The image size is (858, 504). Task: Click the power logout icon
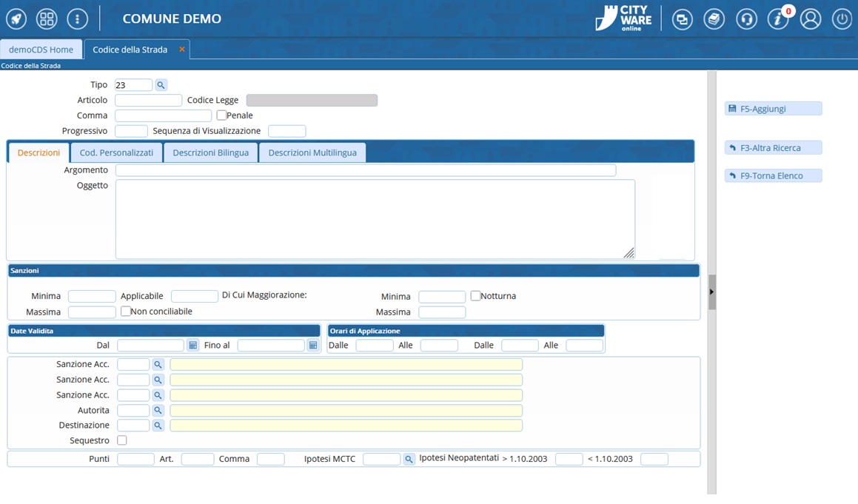coord(842,19)
